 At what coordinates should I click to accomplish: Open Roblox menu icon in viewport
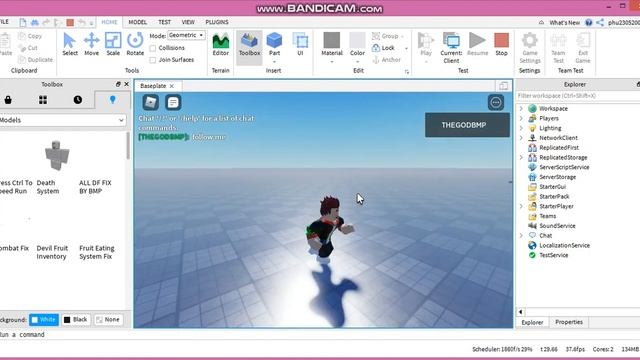tap(151, 102)
